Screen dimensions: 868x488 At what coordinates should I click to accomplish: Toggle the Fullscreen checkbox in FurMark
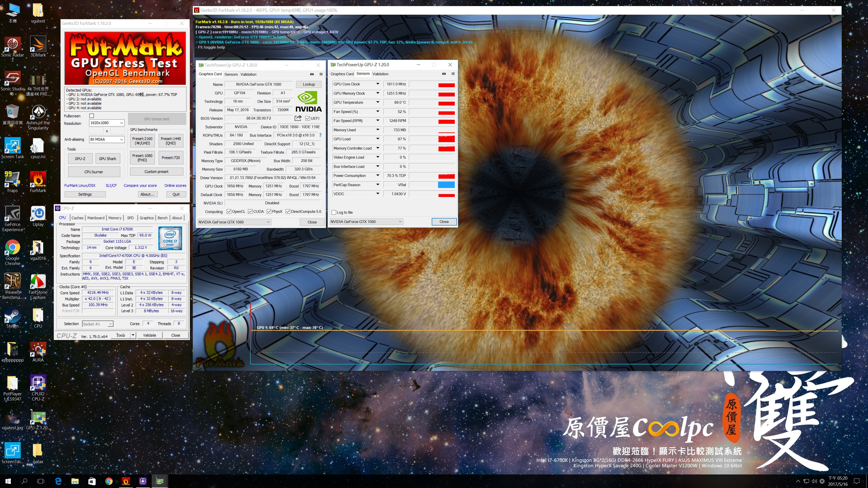click(91, 116)
